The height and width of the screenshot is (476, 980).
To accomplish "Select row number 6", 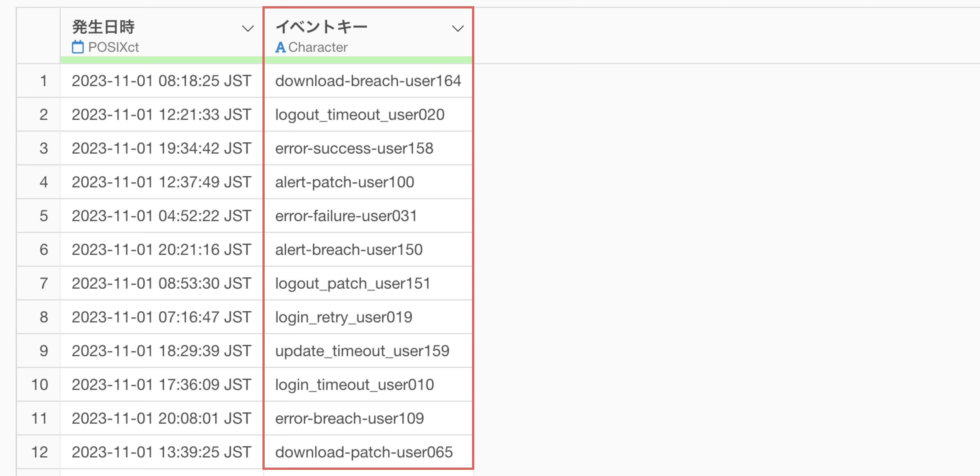I will [x=43, y=250].
